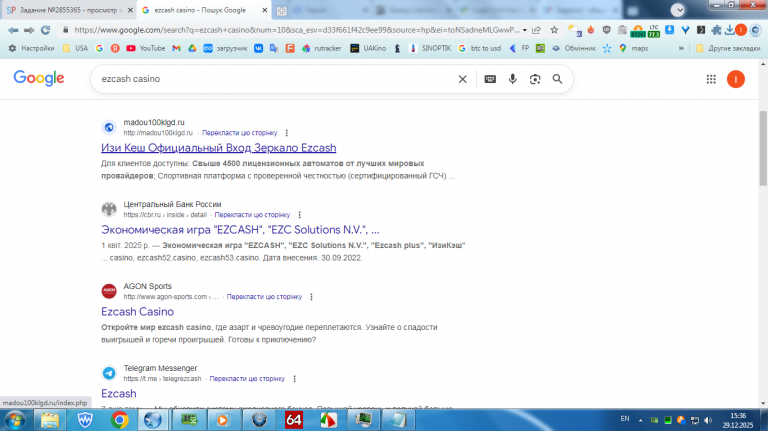Bookmark this page with the star icon

click(x=554, y=30)
